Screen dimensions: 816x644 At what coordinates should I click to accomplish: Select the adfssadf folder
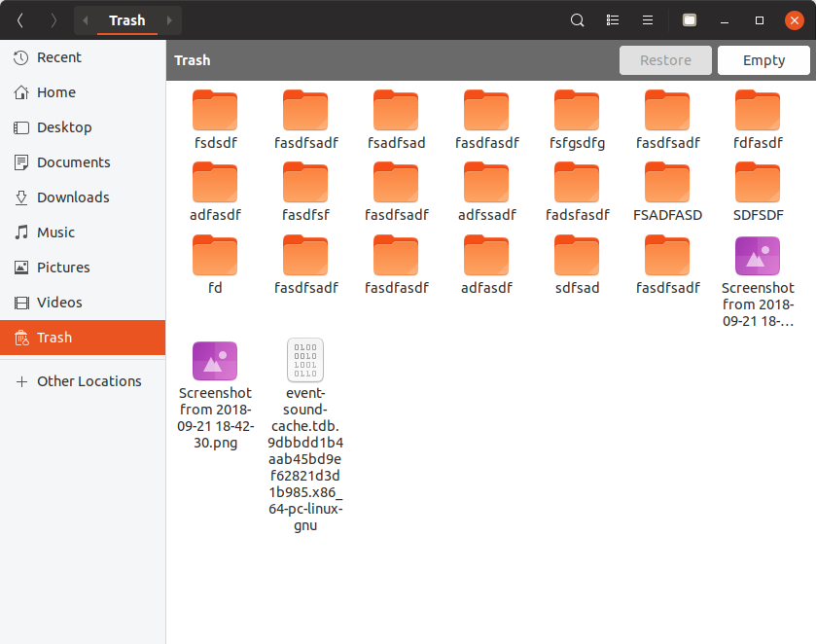pyautogui.click(x=486, y=192)
